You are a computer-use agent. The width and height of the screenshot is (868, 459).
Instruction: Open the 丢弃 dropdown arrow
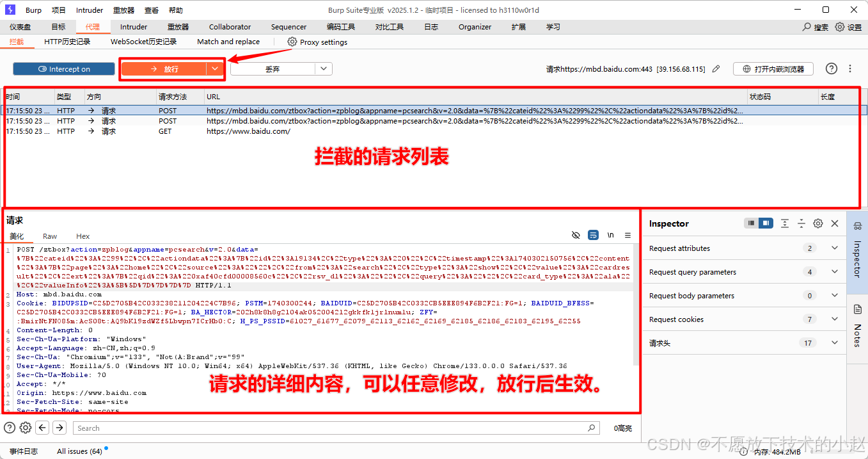[x=324, y=68]
